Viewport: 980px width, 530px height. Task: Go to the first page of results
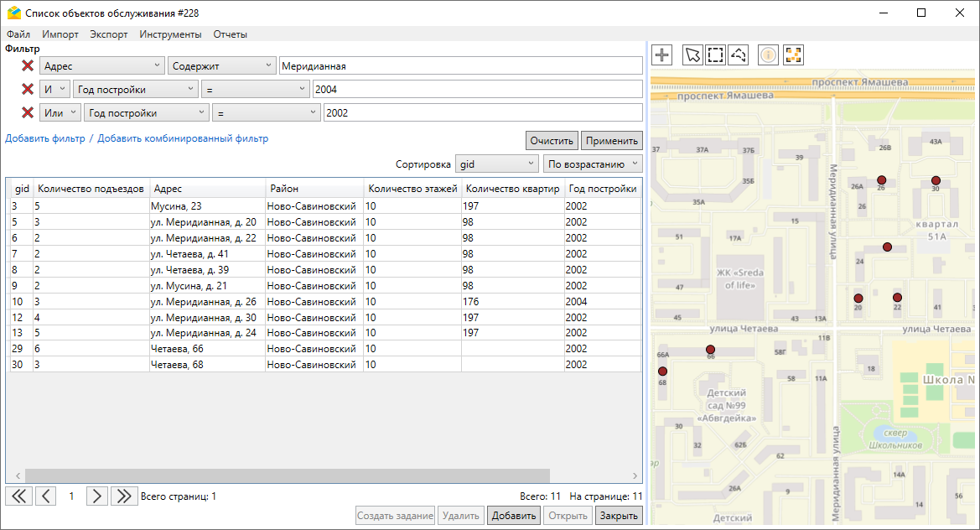[18, 496]
